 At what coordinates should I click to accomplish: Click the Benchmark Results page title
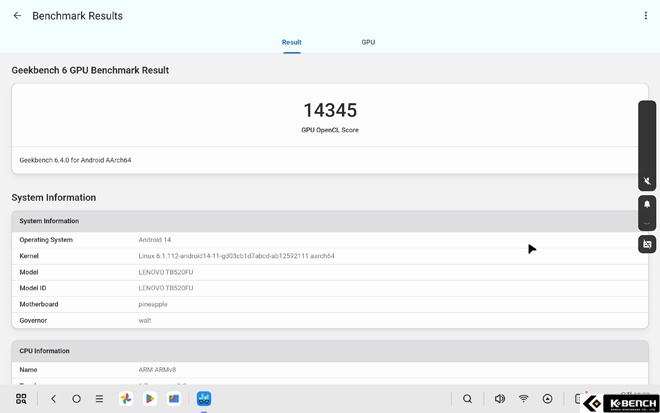click(x=77, y=16)
